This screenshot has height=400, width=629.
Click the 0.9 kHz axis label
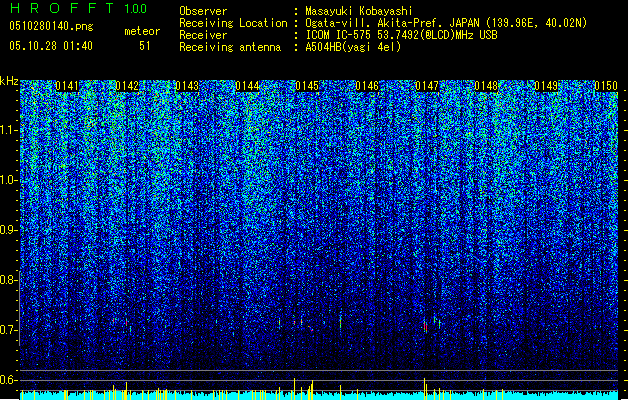[8, 230]
